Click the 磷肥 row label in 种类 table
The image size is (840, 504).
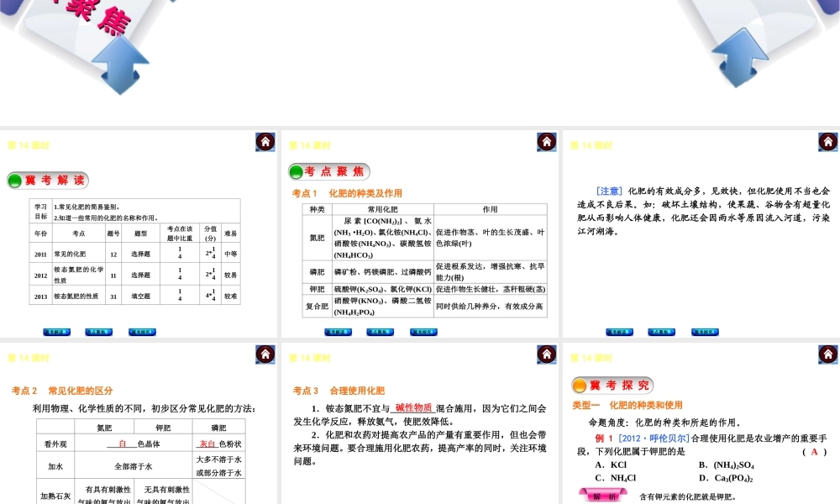(318, 272)
